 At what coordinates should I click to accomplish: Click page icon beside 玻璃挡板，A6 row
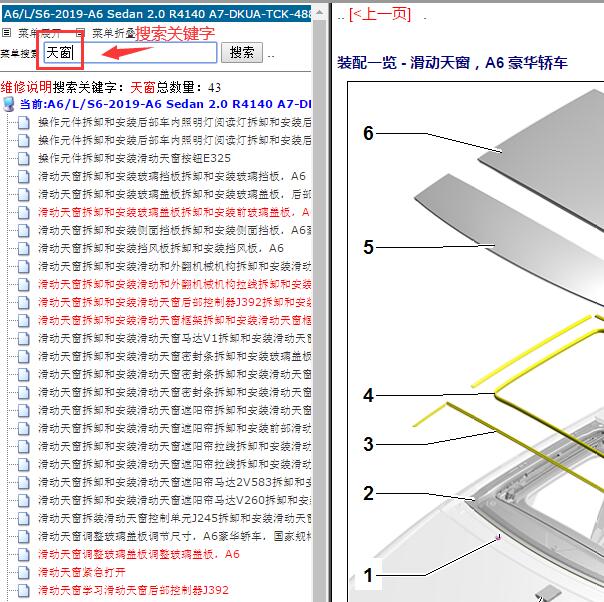coord(23,176)
